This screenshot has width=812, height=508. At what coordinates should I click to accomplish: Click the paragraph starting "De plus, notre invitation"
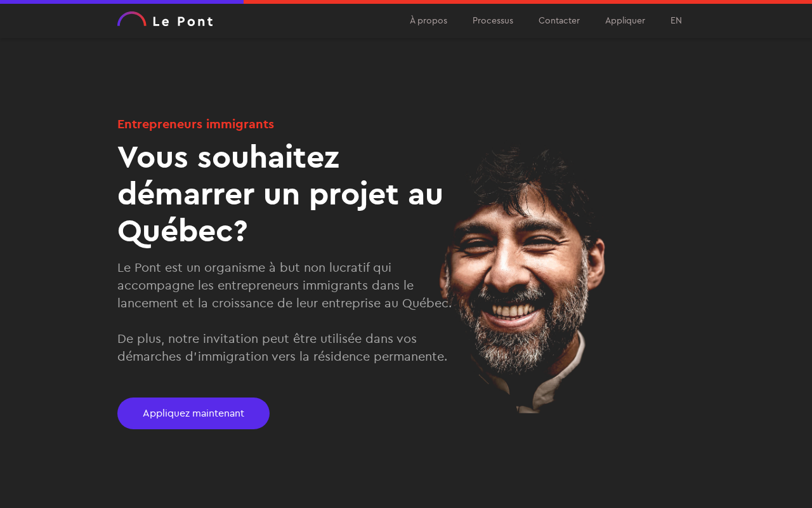point(282,348)
